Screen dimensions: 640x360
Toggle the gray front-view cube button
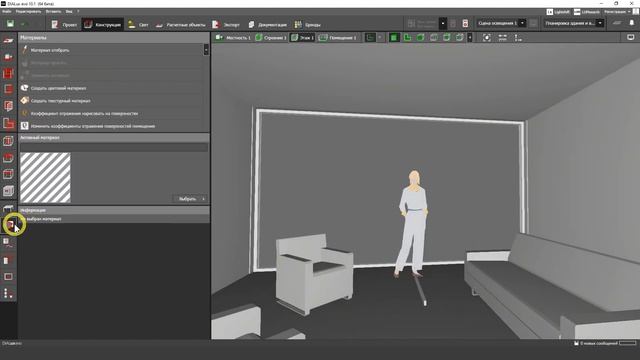(x=433, y=38)
